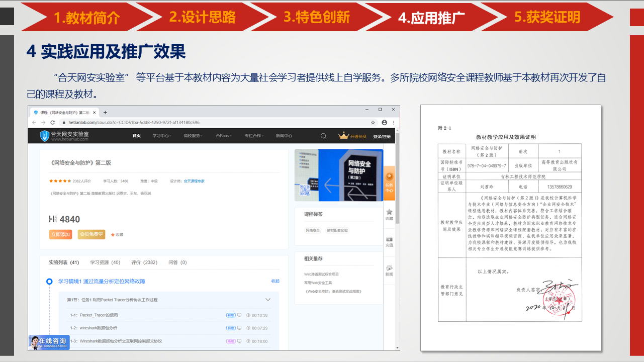Open lesson 1-3 Wireshark数据抓包分析之互联网控制报文协议
The image size is (644, 362).
pyautogui.click(x=116, y=341)
